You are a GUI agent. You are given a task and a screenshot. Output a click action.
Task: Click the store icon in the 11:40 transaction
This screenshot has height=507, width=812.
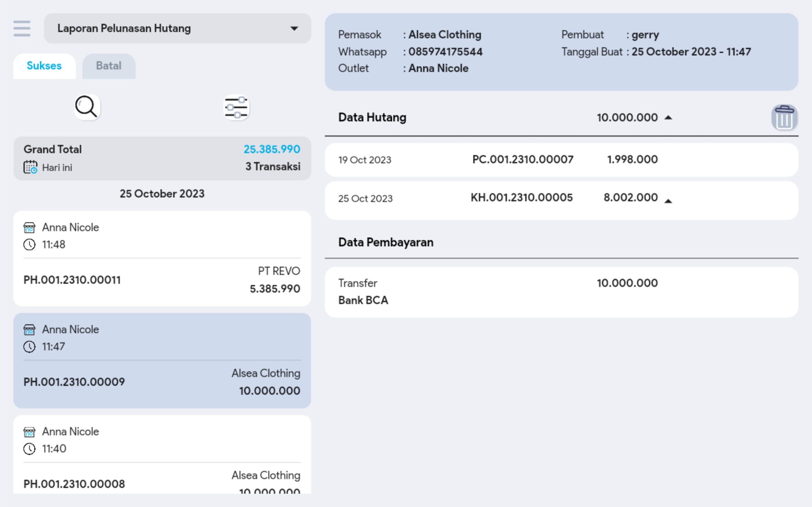coord(29,432)
